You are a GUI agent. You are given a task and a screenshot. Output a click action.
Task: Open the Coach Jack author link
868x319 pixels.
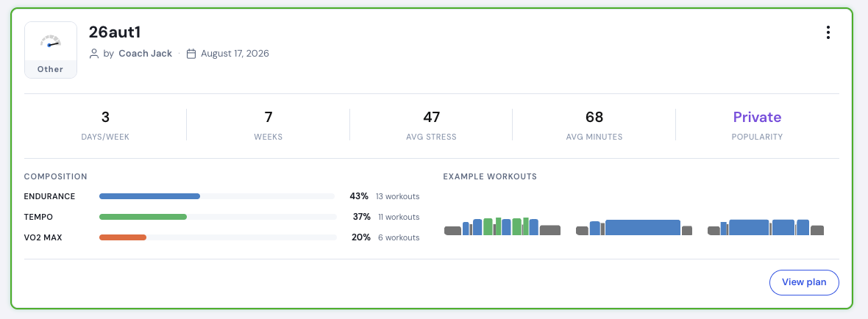[146, 54]
